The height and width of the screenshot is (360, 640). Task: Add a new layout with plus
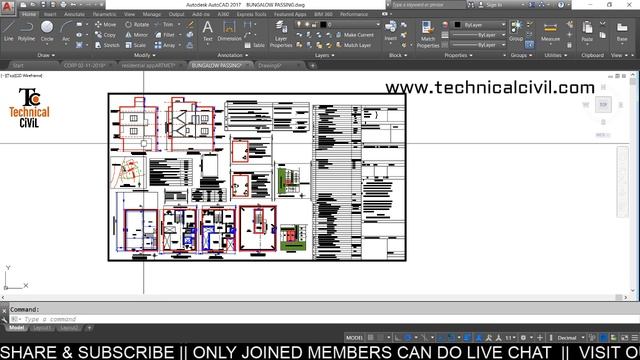pyautogui.click(x=89, y=328)
